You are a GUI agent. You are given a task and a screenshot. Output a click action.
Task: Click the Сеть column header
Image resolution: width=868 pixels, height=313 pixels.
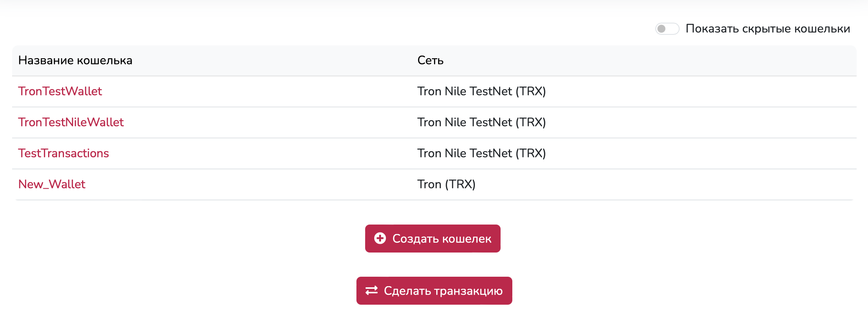click(x=430, y=60)
